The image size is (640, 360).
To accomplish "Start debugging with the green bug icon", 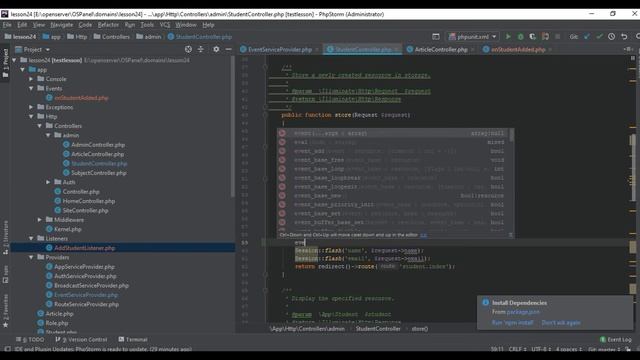I will [x=520, y=37].
